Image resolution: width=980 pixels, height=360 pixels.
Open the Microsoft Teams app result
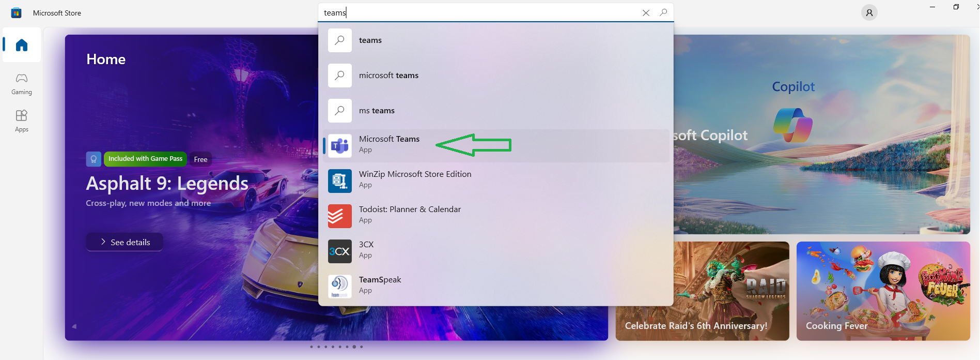496,146
